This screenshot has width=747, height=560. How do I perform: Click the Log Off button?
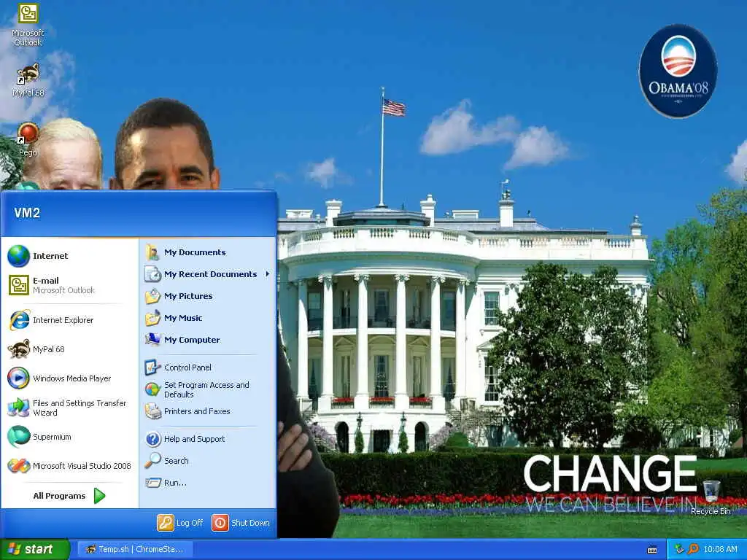tap(181, 522)
